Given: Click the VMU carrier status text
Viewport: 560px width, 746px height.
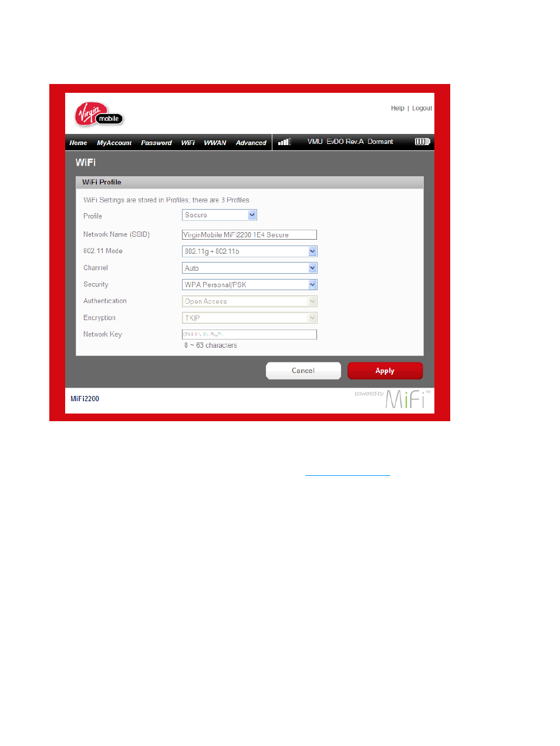Looking at the screenshot, I should click(x=315, y=142).
